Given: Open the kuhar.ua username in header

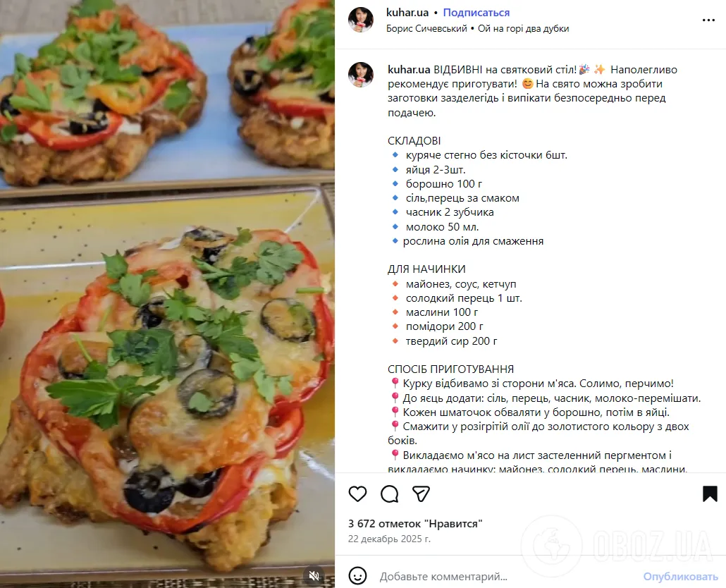Looking at the screenshot, I should coord(407,13).
